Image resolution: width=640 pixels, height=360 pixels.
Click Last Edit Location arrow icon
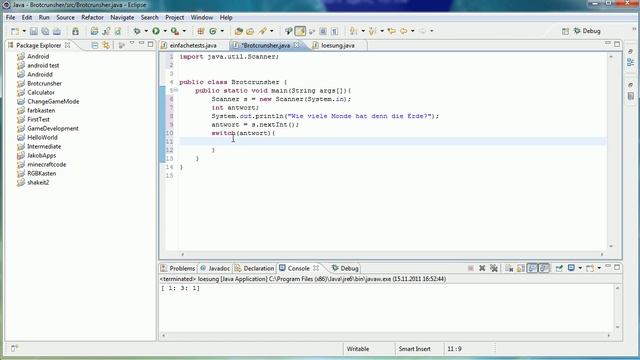point(392,31)
